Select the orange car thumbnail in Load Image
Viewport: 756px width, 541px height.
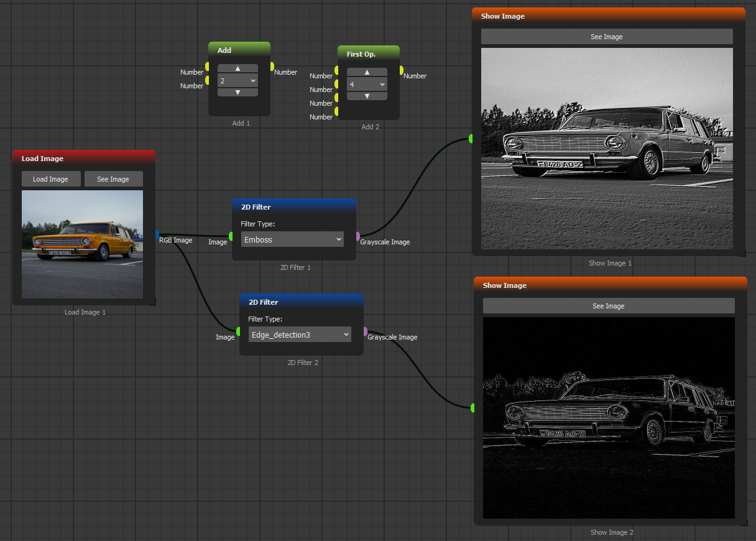click(82, 244)
